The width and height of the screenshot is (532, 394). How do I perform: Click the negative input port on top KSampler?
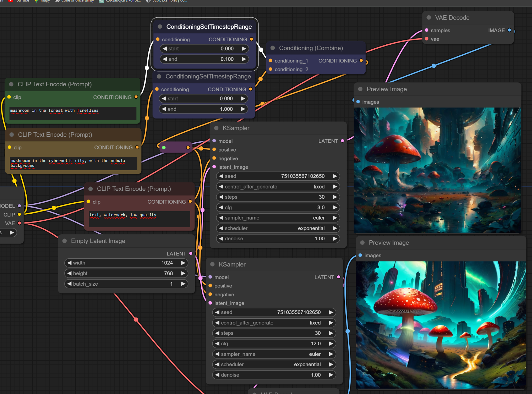pos(214,158)
